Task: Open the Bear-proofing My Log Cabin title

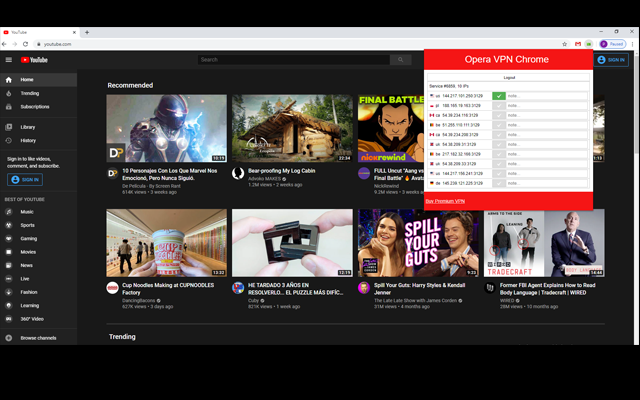Action: [282, 171]
